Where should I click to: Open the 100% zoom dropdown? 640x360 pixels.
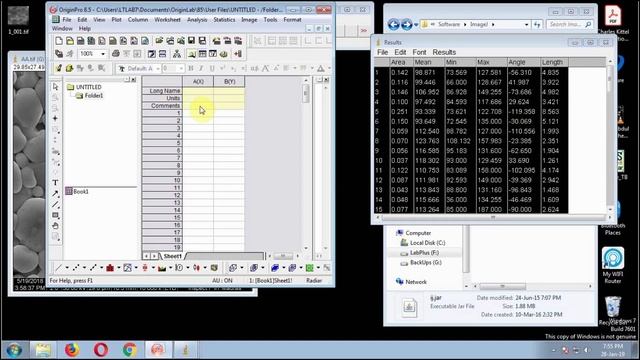pyautogui.click(x=103, y=53)
